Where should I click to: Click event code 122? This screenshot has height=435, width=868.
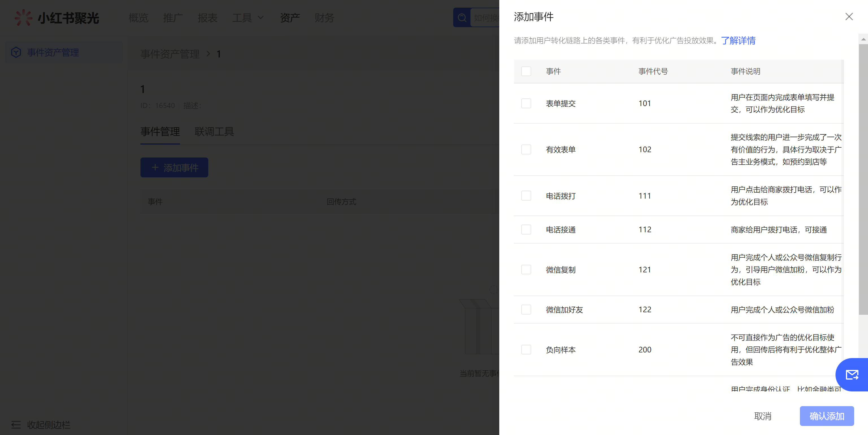point(645,309)
